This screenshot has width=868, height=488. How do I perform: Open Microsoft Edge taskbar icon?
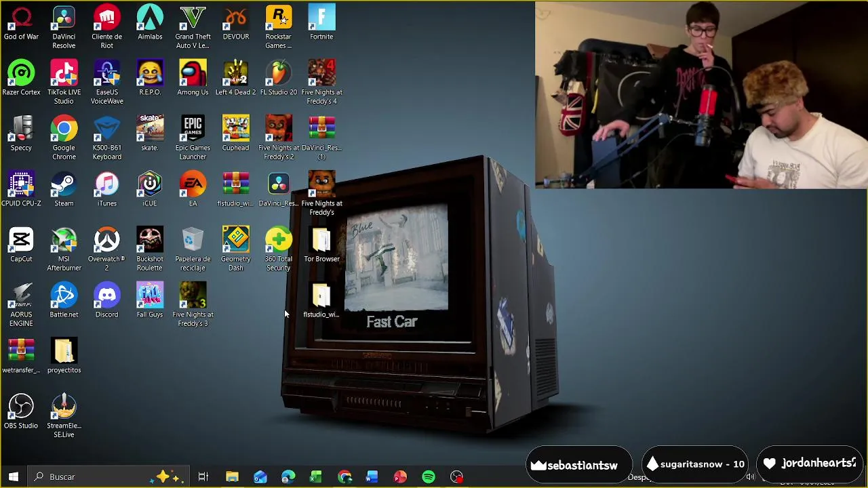click(x=288, y=476)
